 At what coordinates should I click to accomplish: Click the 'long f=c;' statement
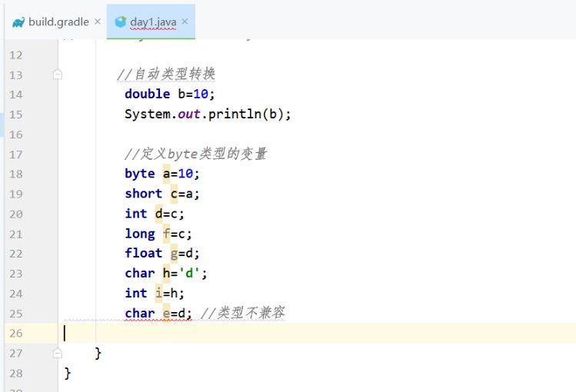click(158, 234)
